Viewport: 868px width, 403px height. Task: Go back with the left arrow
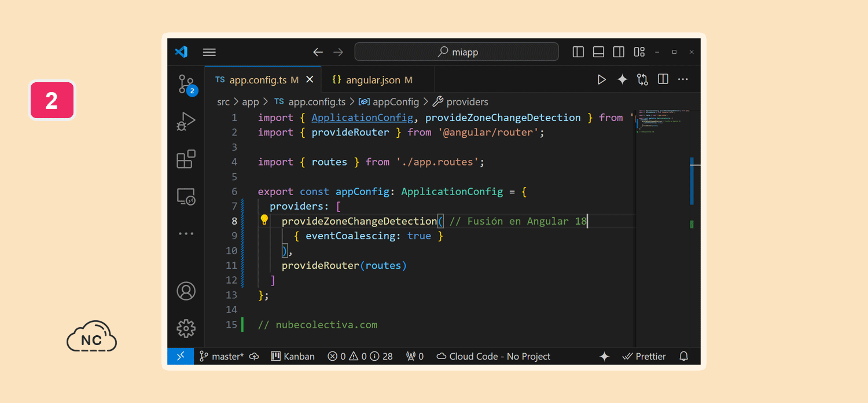tap(318, 52)
